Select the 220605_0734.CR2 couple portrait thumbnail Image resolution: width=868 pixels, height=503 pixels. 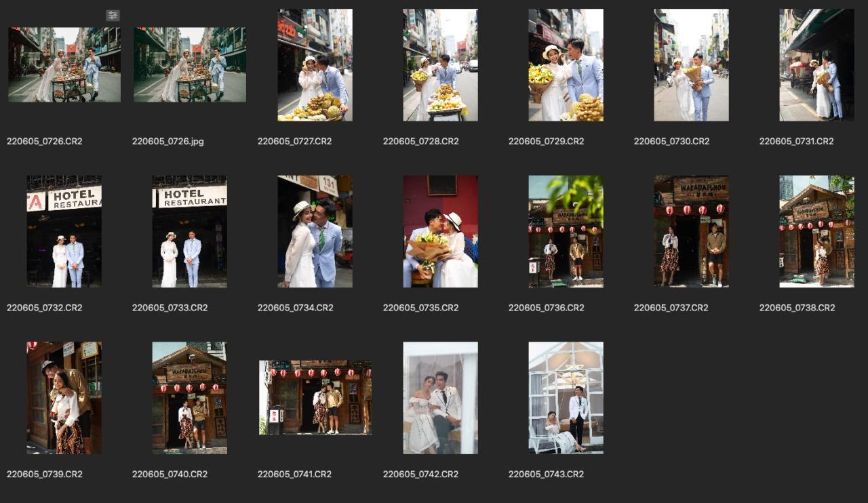click(x=315, y=231)
